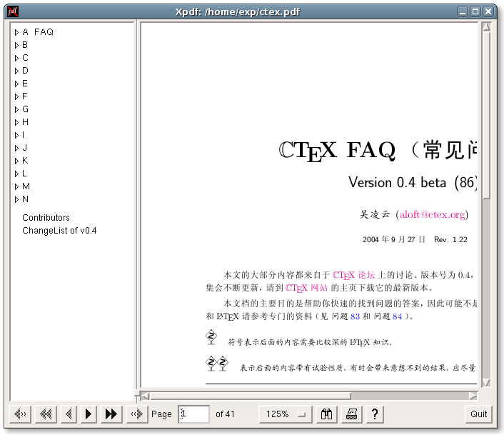
Task: Click the horizontal scrollbar thumb
Action: tap(250, 396)
